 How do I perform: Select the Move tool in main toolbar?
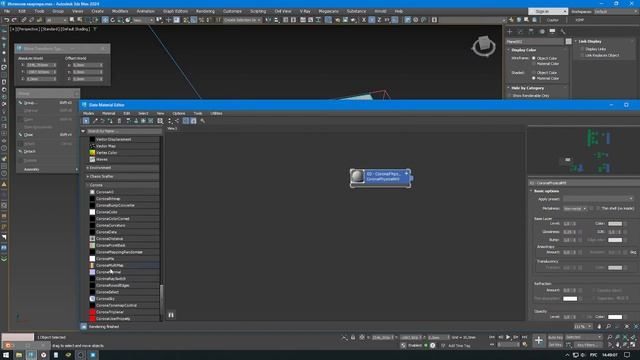105,20
